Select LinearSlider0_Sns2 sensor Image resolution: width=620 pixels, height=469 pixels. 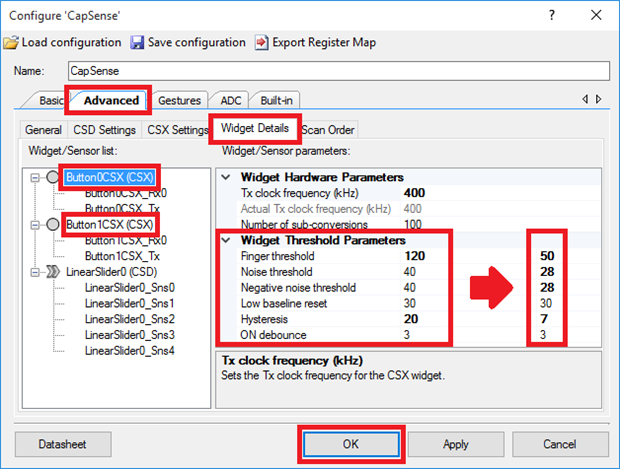point(130,320)
